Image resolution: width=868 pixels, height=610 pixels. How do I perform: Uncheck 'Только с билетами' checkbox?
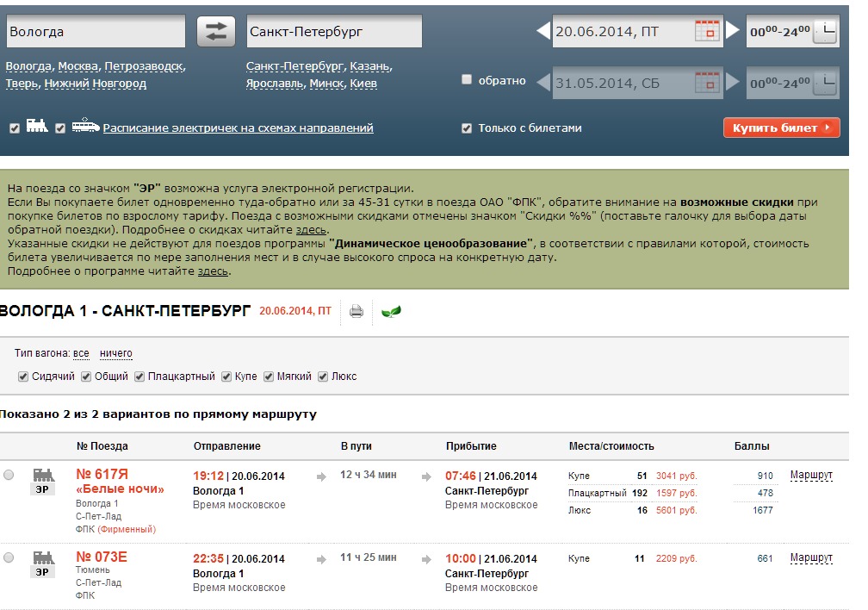coord(467,128)
